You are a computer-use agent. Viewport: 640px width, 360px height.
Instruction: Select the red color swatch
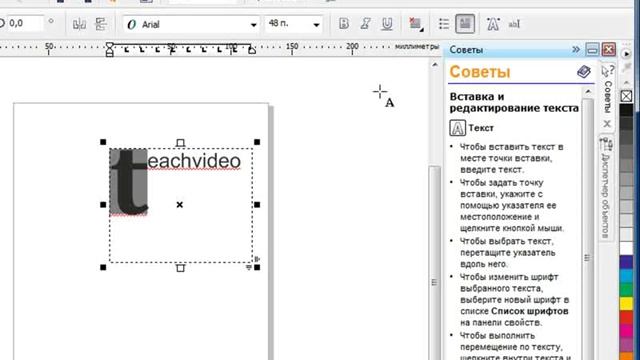click(x=627, y=317)
